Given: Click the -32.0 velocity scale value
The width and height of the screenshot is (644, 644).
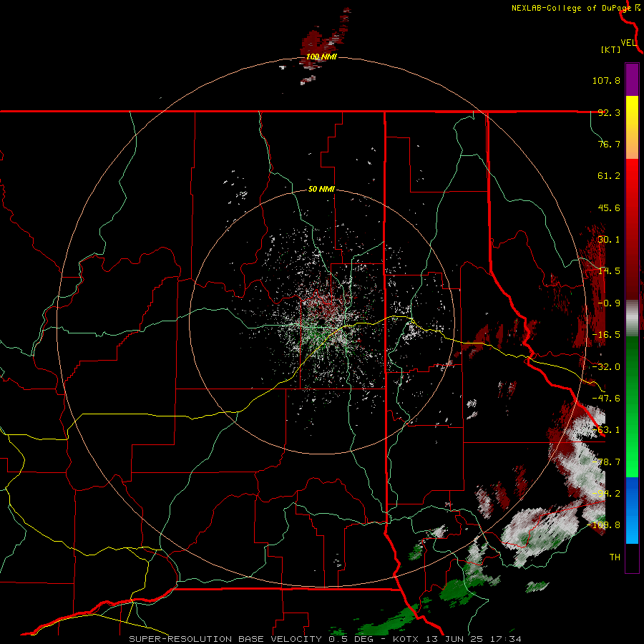Looking at the screenshot, I should coord(606,367).
